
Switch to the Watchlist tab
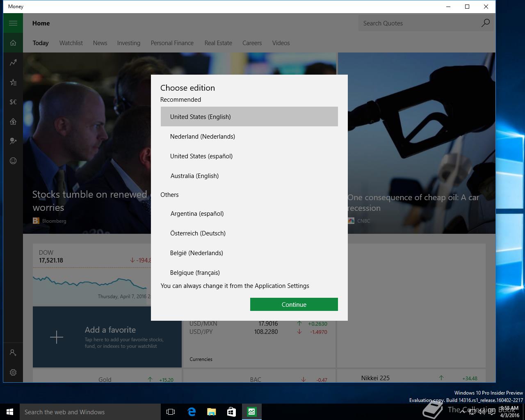click(71, 43)
